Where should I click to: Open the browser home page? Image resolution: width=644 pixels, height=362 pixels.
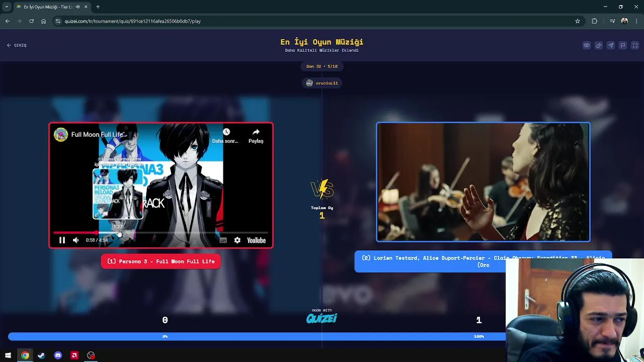click(x=44, y=21)
